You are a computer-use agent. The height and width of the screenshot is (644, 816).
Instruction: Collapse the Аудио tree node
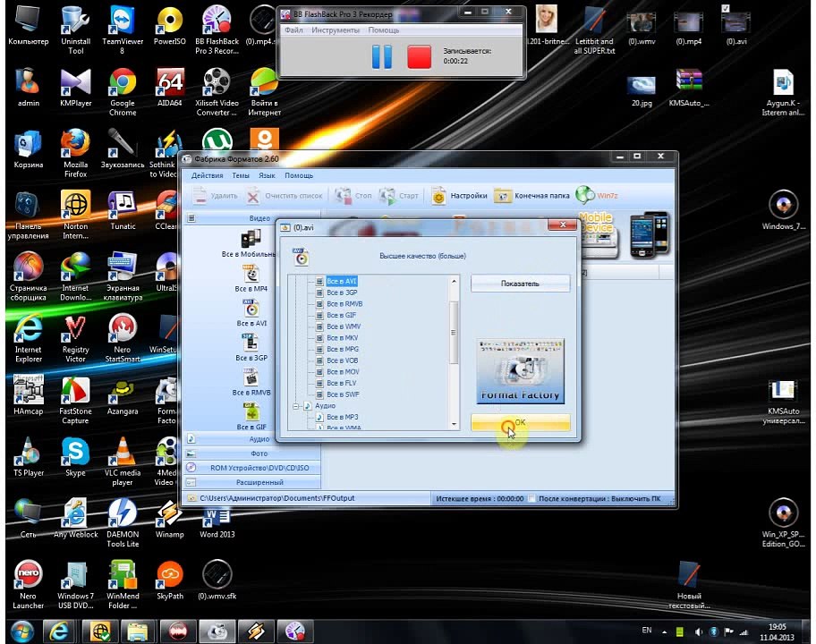coord(295,406)
